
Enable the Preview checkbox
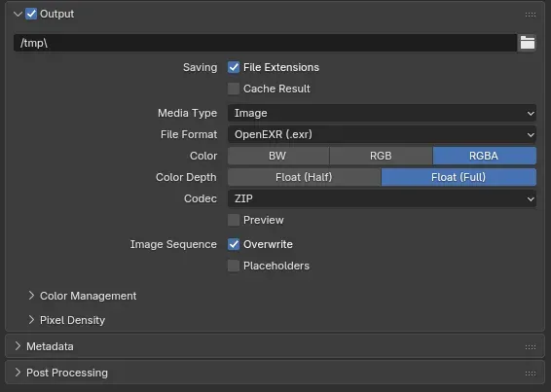234,220
